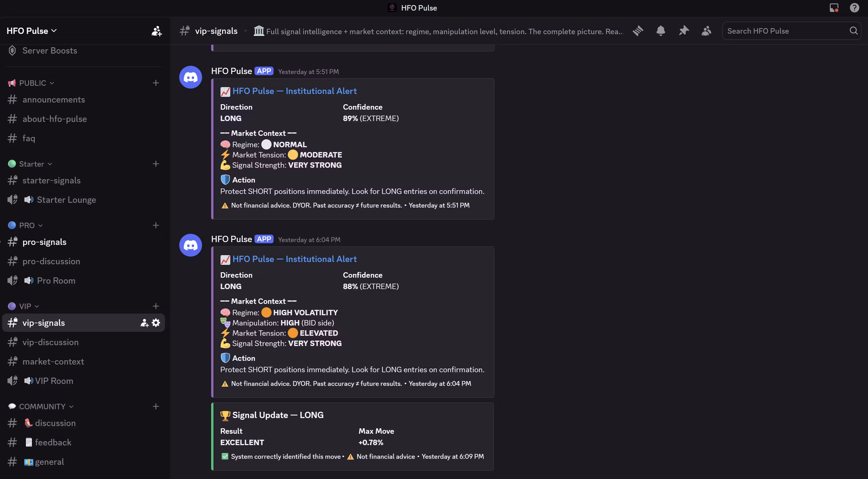The image size is (868, 479).
Task: Open the community discussion channel
Action: (x=83, y=423)
